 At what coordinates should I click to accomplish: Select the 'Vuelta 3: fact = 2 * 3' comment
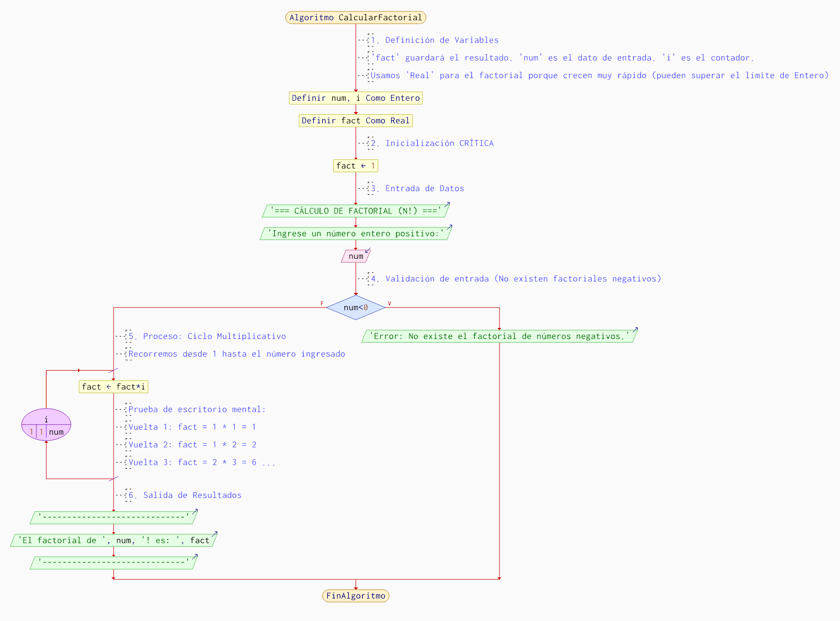[x=202, y=462]
